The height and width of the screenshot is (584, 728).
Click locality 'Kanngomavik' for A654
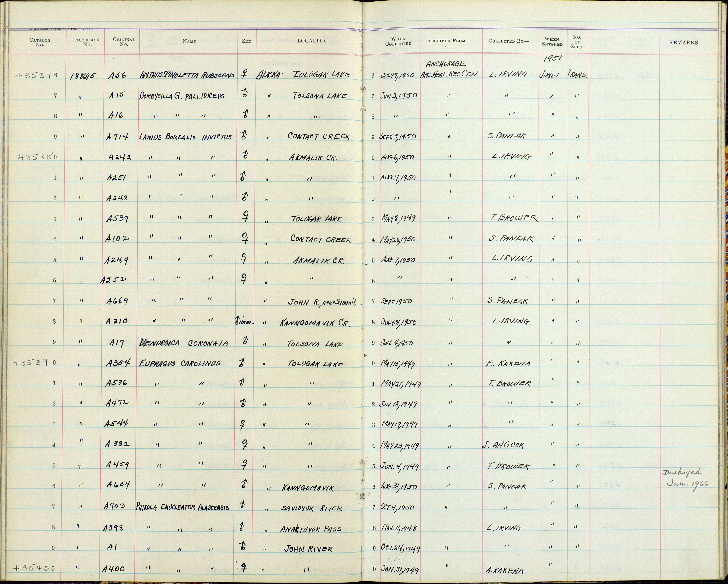[x=307, y=488]
